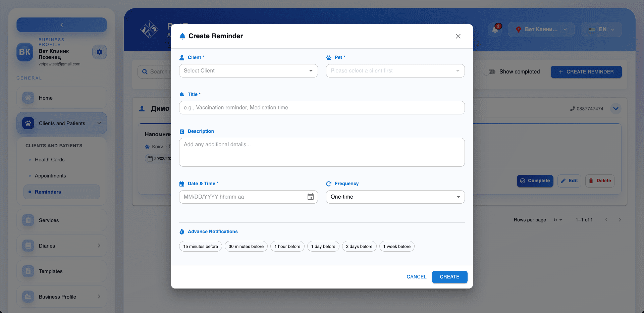The height and width of the screenshot is (313, 644).
Task: Click the Edit reminder button
Action: click(x=569, y=181)
